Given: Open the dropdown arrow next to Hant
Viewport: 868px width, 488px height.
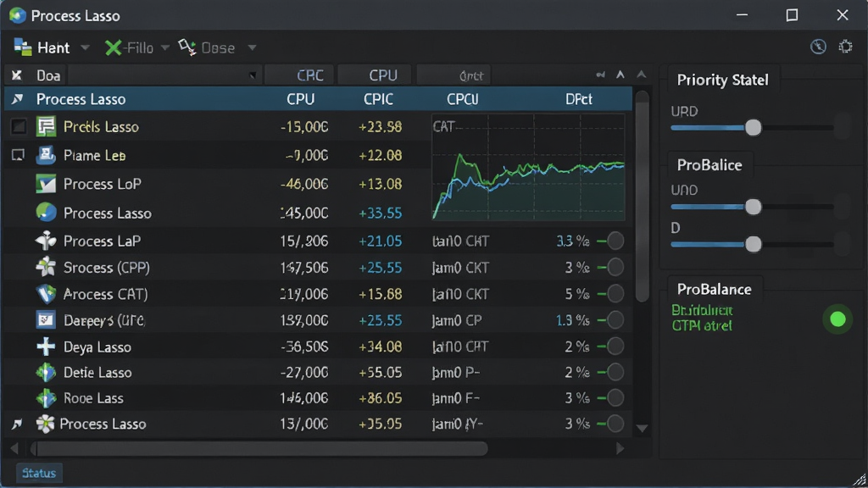Looking at the screenshot, I should (85, 48).
